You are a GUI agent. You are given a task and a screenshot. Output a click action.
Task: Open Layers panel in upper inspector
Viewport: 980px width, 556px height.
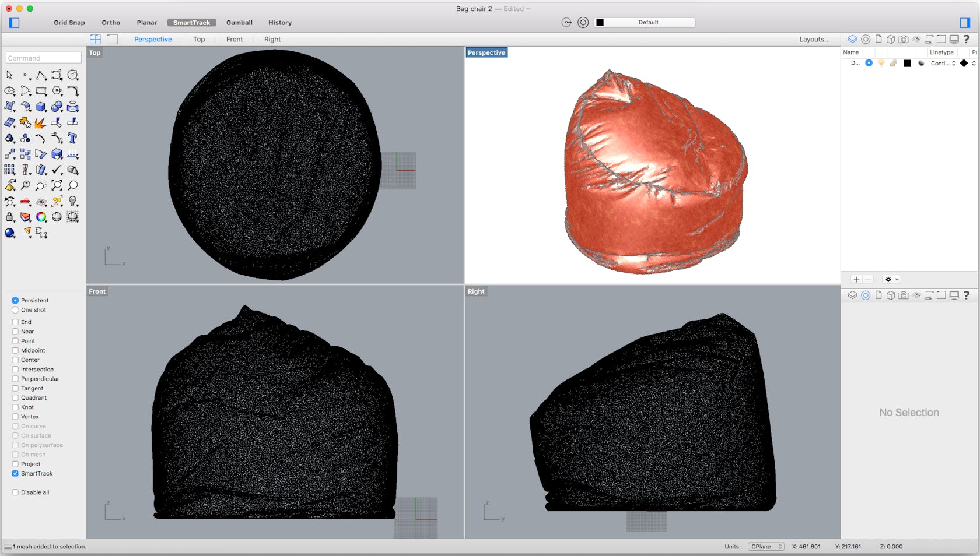852,39
